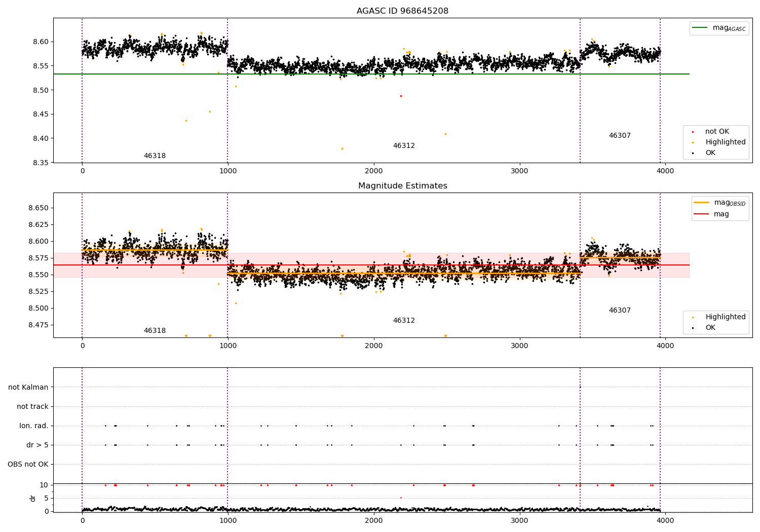
Task: Click the 8.525 y-axis tick label
Action: coord(38,292)
